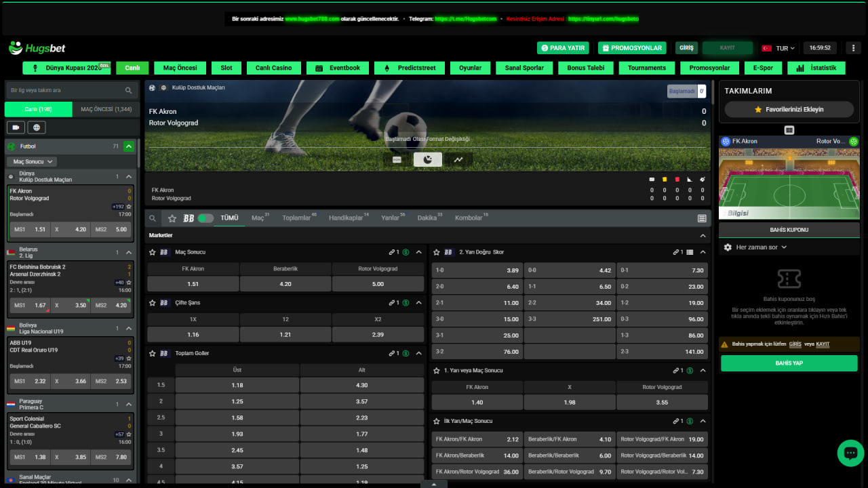868x488 pixels.
Task: Filter matches with live video stream icon
Action: (16, 127)
